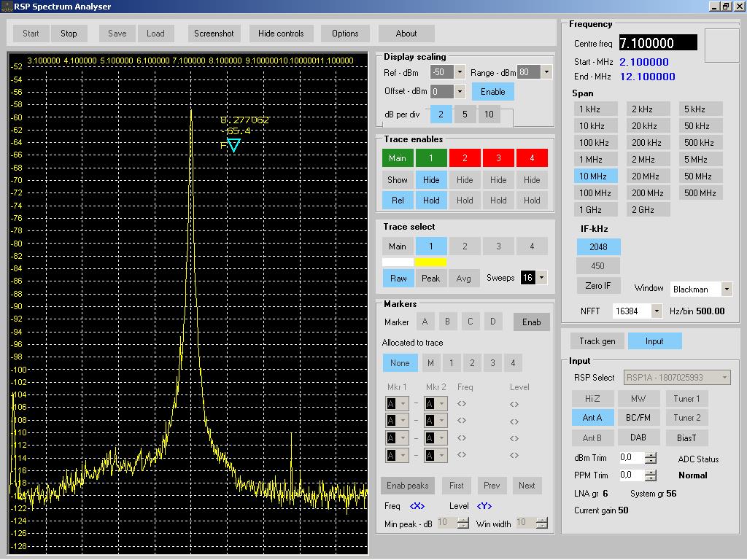Increase Min peak dB stepper
This screenshot has height=560, width=747.
click(x=462, y=519)
